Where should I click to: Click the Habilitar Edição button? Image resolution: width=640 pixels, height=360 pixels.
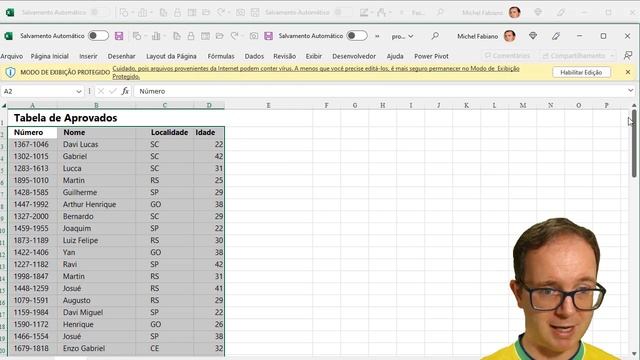(x=581, y=72)
